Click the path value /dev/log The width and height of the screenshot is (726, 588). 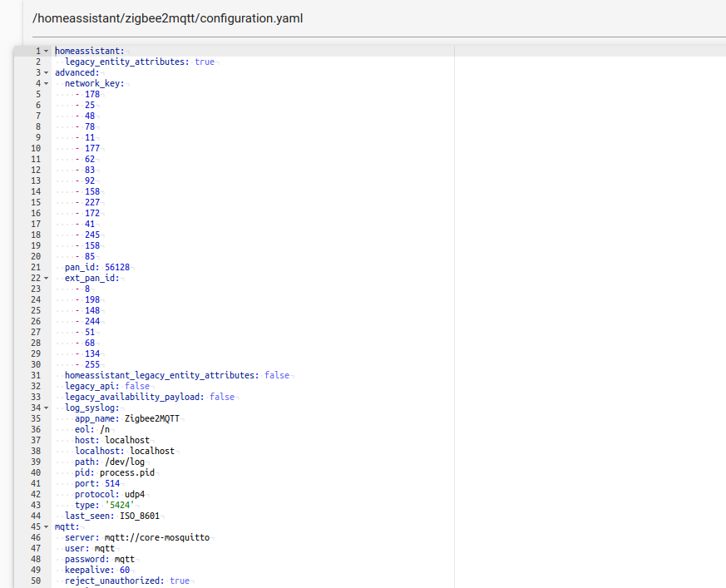[125, 462]
